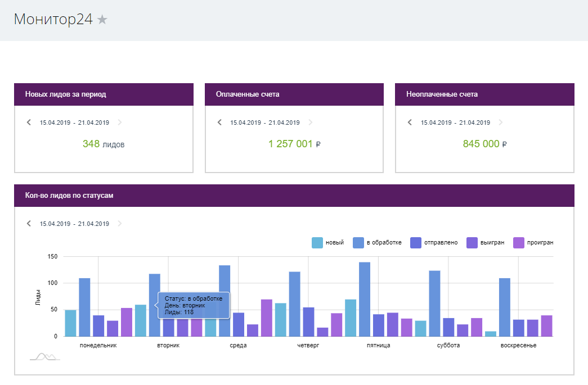Advance one period in Неоплаченные счета

click(501, 123)
